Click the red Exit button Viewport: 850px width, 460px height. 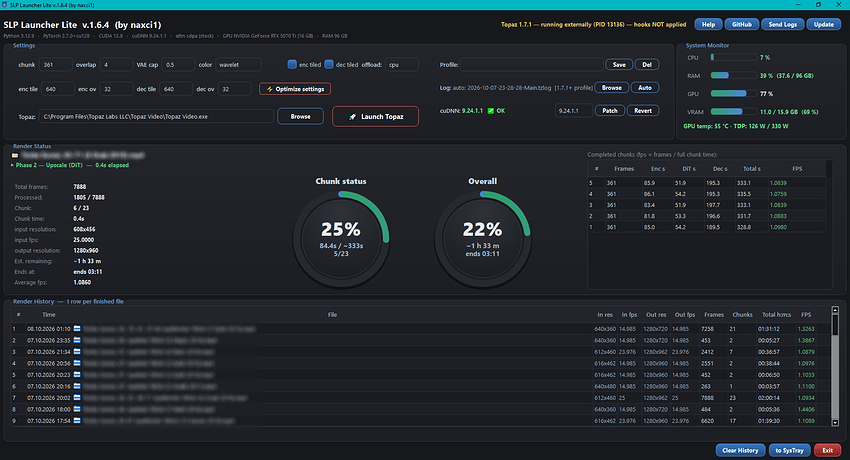tap(827, 450)
